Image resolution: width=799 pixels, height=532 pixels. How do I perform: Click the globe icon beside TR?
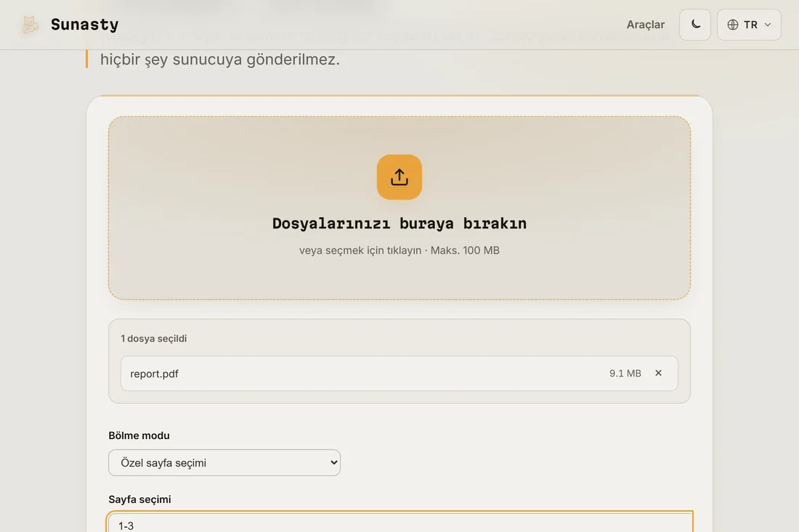point(733,25)
